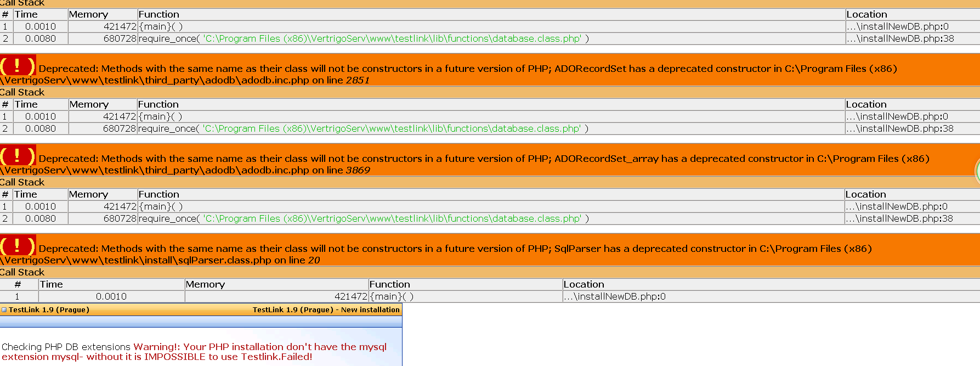This screenshot has width=980, height=366.
Task: Click 680728 memory value under ADORecordSet error
Action: [120, 128]
